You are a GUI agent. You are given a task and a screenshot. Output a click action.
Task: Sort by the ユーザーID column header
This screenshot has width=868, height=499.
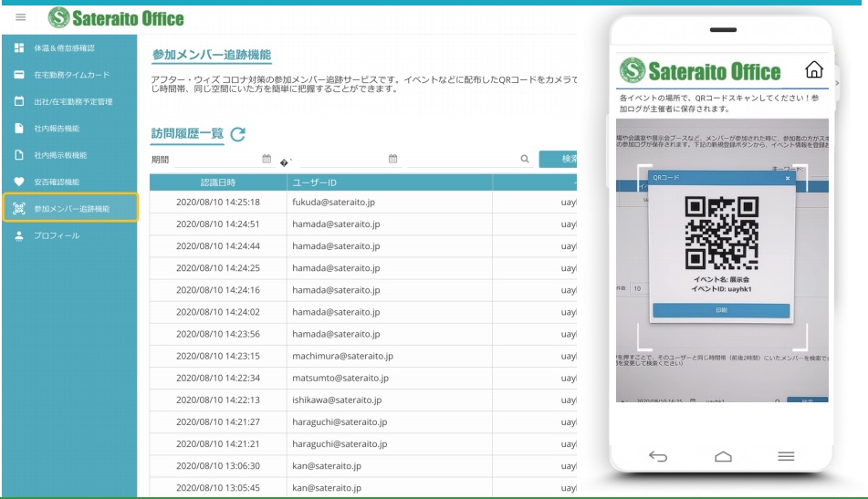[390, 182]
